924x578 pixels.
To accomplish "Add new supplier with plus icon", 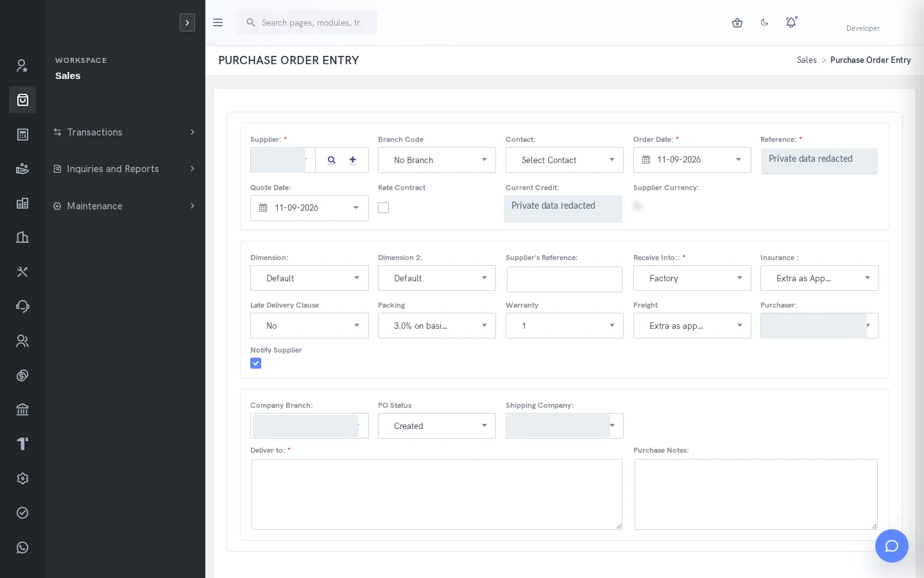I will pyautogui.click(x=352, y=160).
